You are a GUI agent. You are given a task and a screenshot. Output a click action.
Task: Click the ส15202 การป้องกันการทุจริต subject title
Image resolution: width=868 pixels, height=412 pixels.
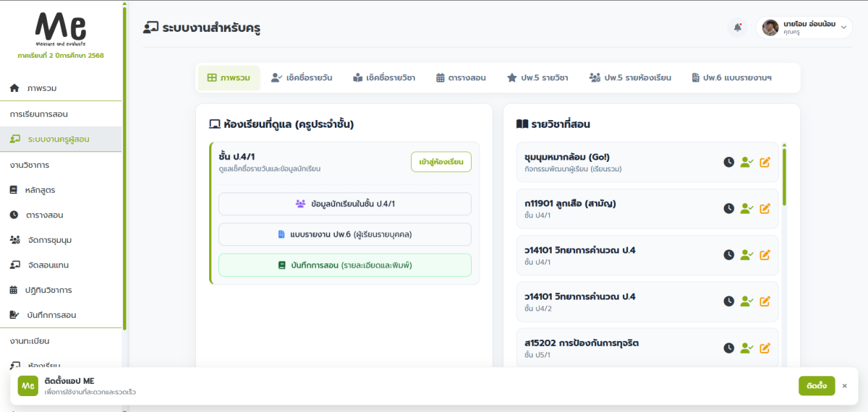pyautogui.click(x=582, y=343)
